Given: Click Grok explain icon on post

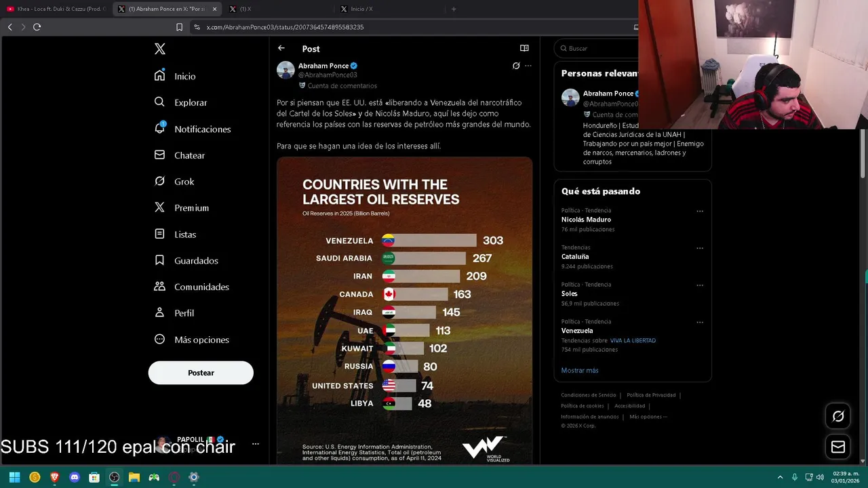Looking at the screenshot, I should [x=516, y=66].
